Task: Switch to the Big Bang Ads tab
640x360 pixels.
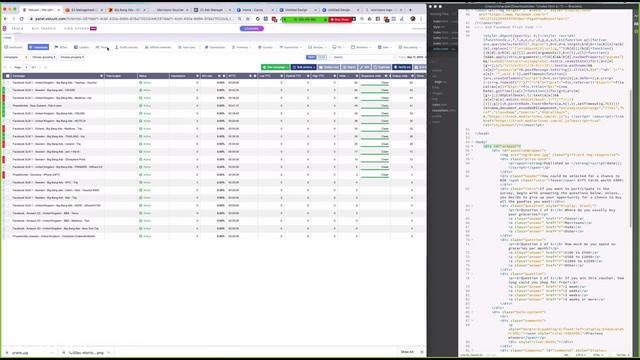Action: coord(126,10)
